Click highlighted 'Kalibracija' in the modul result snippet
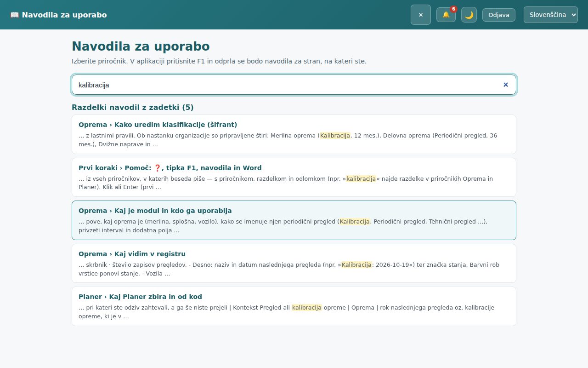This screenshot has height=368, width=588. pyautogui.click(x=355, y=222)
